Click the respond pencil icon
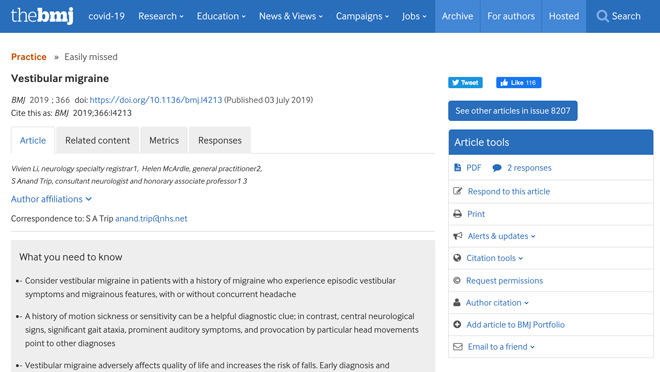660x372 pixels. 458,191
